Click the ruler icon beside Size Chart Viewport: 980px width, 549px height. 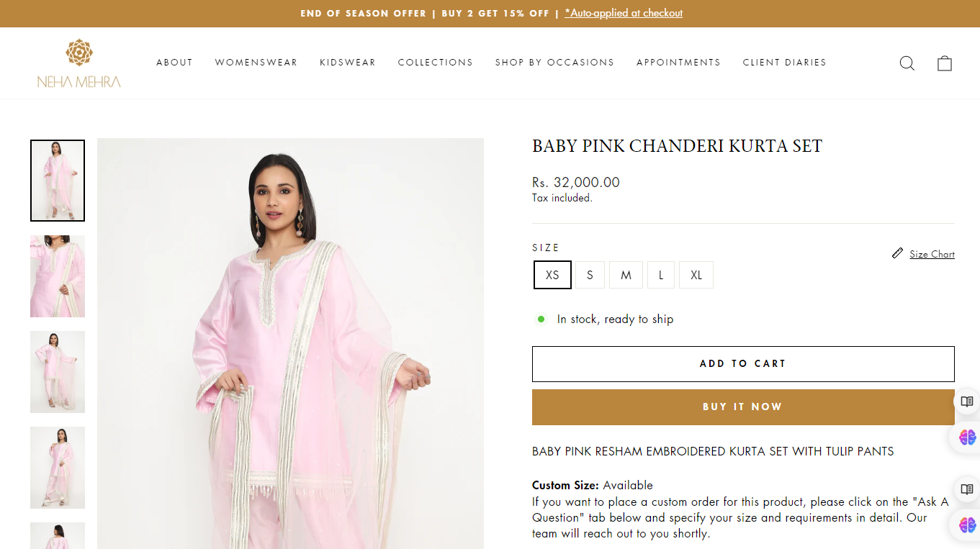coord(897,253)
